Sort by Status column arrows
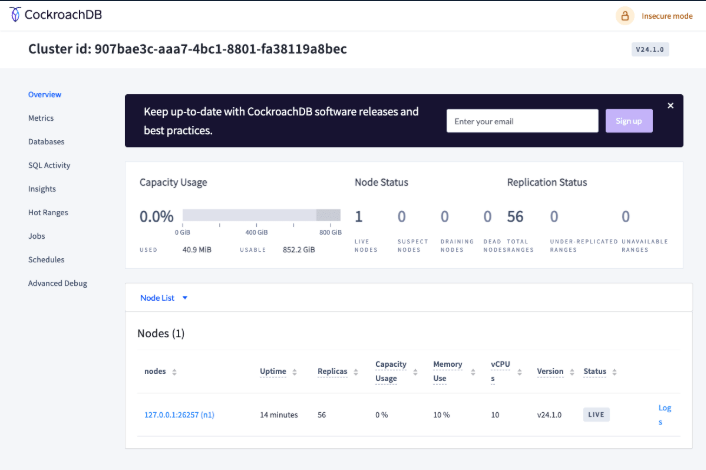The image size is (706, 470). [x=615, y=372]
